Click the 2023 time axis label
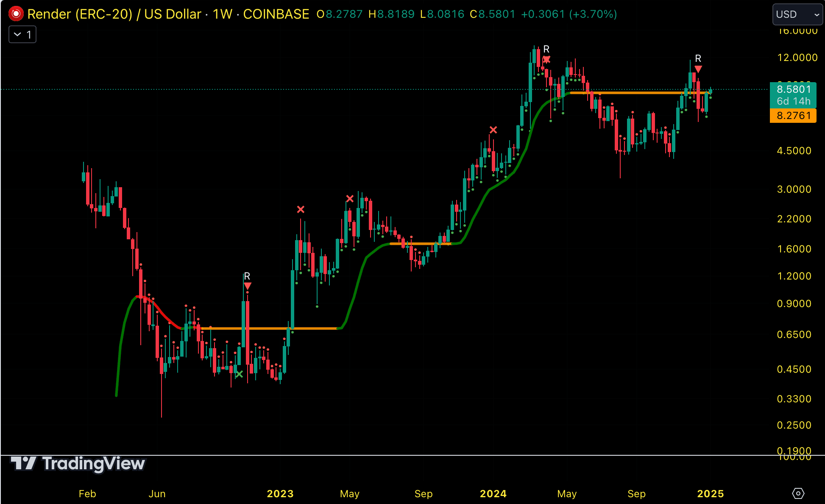The width and height of the screenshot is (825, 504). tap(280, 493)
